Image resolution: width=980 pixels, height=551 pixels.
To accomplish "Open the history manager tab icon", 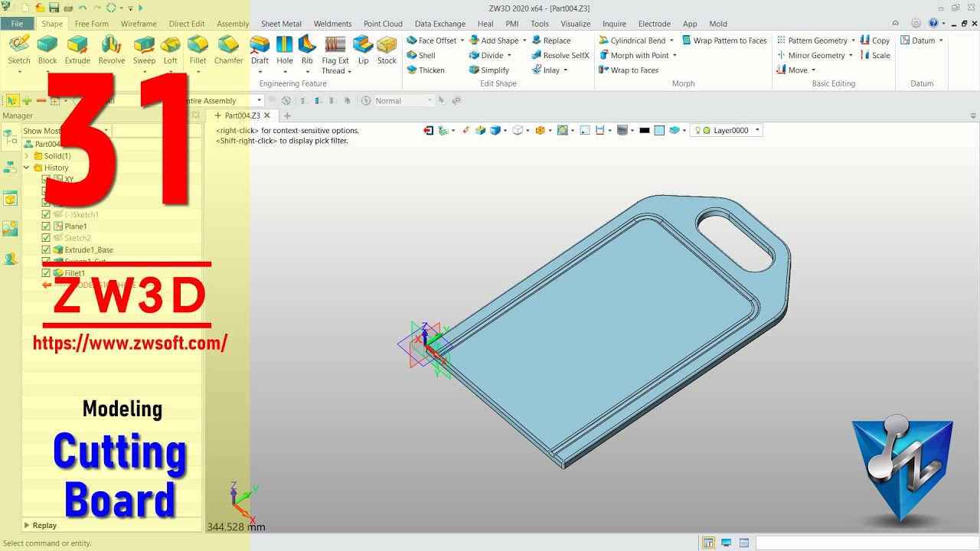I will pyautogui.click(x=10, y=137).
